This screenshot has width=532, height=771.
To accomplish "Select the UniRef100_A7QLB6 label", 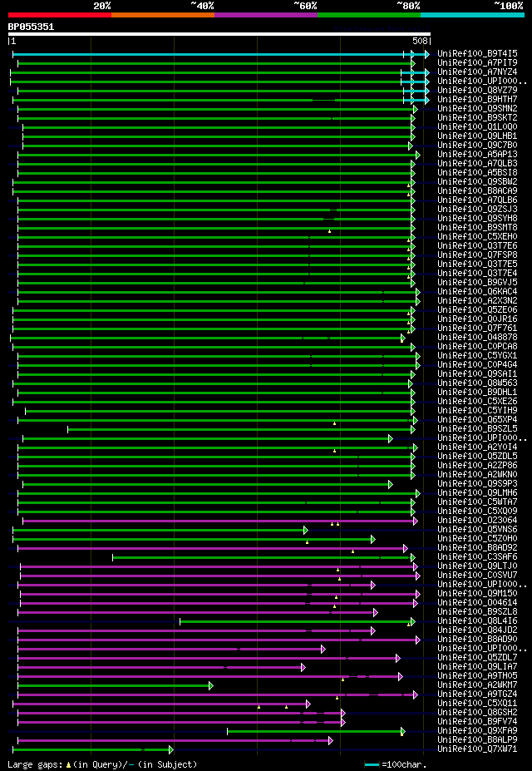I will click(477, 200).
